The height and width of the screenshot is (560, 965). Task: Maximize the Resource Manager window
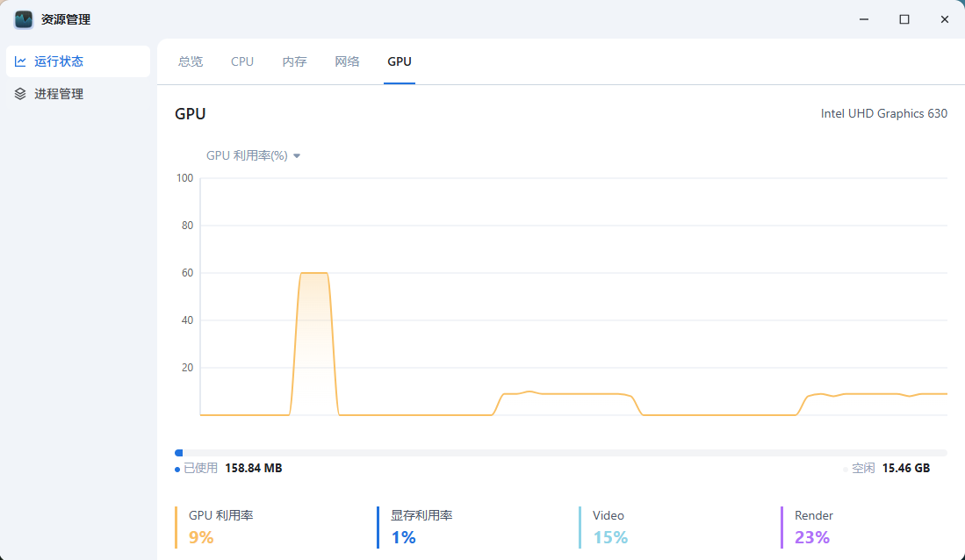[x=904, y=19]
